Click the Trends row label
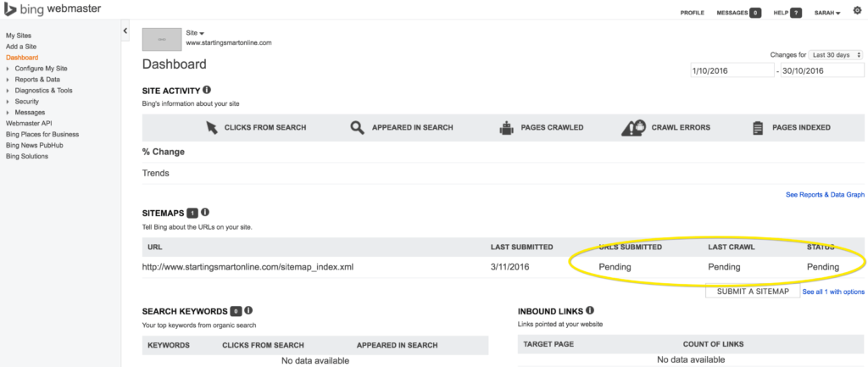868x367 pixels. 156,173
